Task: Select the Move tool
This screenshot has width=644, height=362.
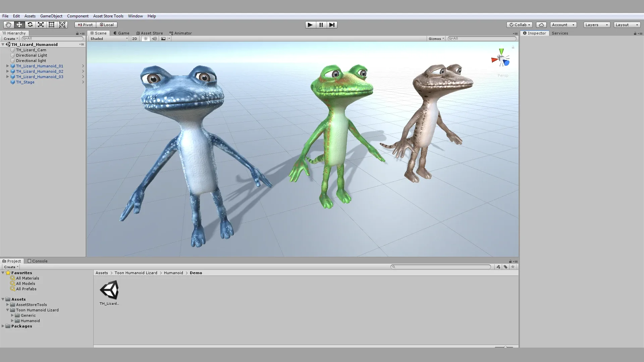Action: [x=19, y=25]
